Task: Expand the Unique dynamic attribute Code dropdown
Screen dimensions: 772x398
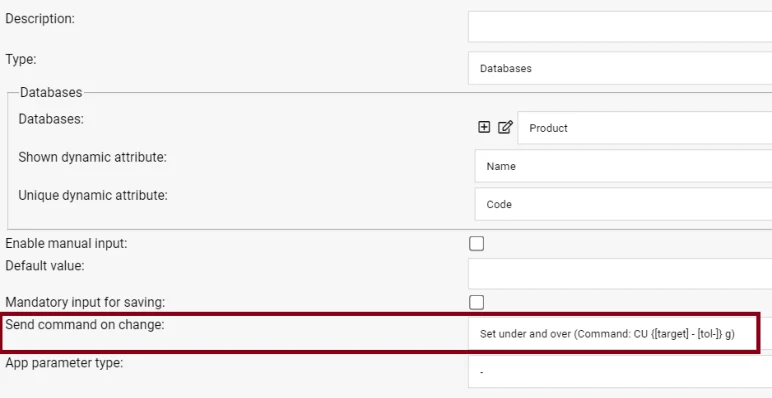Action: coord(623,204)
